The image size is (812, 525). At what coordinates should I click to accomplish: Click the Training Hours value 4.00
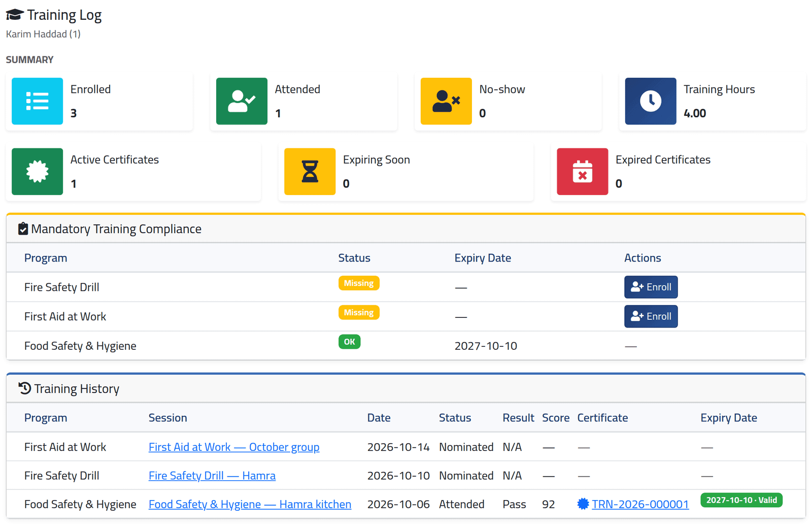coord(695,113)
